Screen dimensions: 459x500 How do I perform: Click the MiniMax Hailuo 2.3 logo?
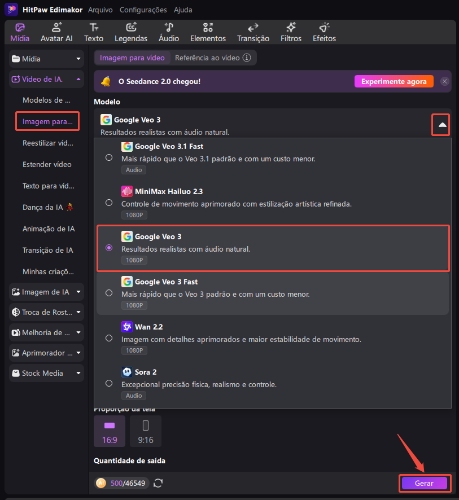pos(127,191)
